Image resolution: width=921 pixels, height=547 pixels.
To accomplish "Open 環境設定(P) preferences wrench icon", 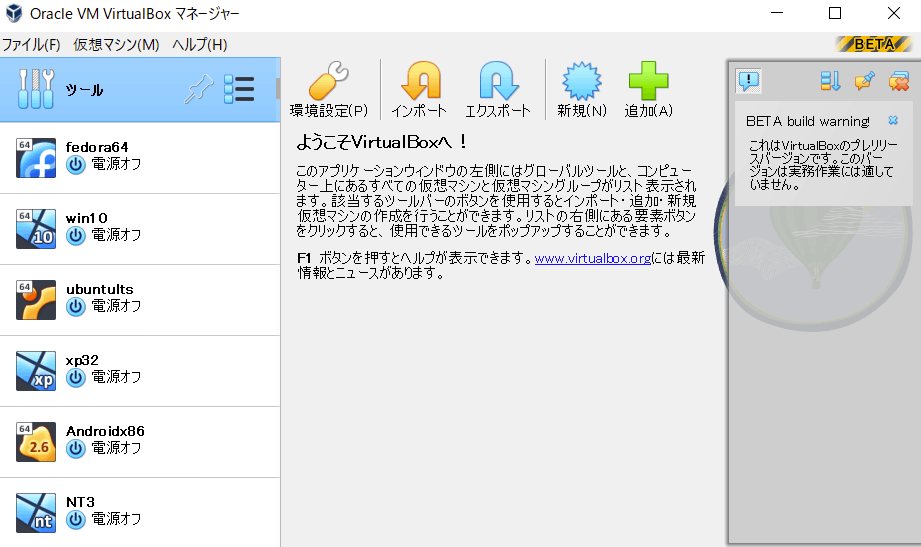I will (328, 80).
